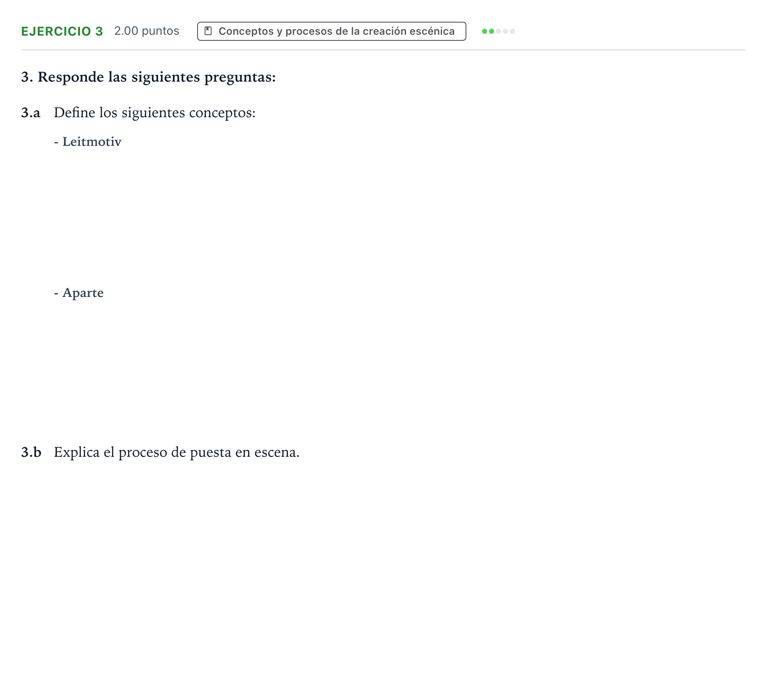Click the '2.00 puntos' score label
Viewport: 766px width, 700px height.
point(147,31)
